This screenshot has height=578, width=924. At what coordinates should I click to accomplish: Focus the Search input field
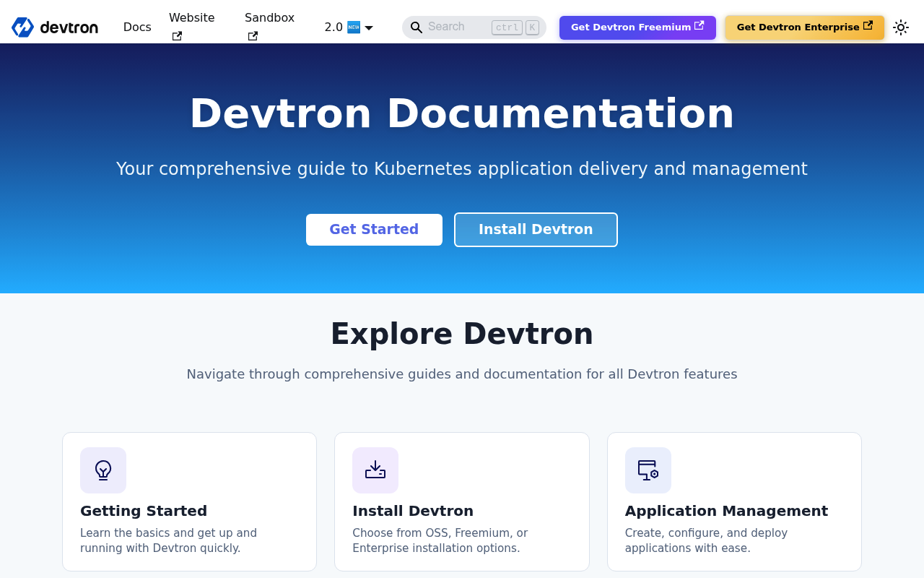tap(474, 27)
